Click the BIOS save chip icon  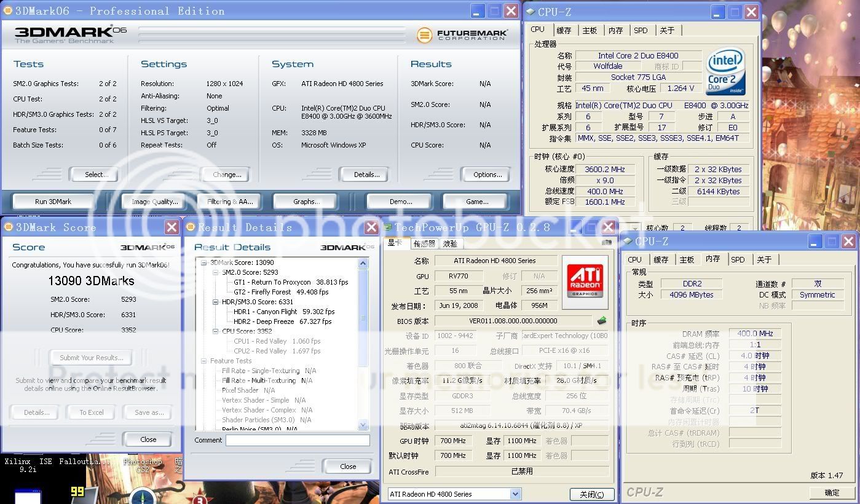click(x=602, y=320)
